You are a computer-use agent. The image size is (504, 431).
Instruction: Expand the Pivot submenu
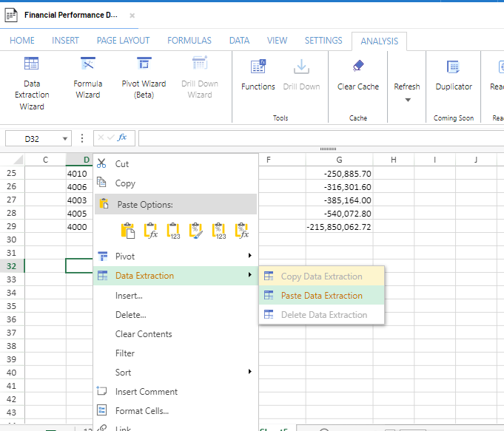point(249,257)
